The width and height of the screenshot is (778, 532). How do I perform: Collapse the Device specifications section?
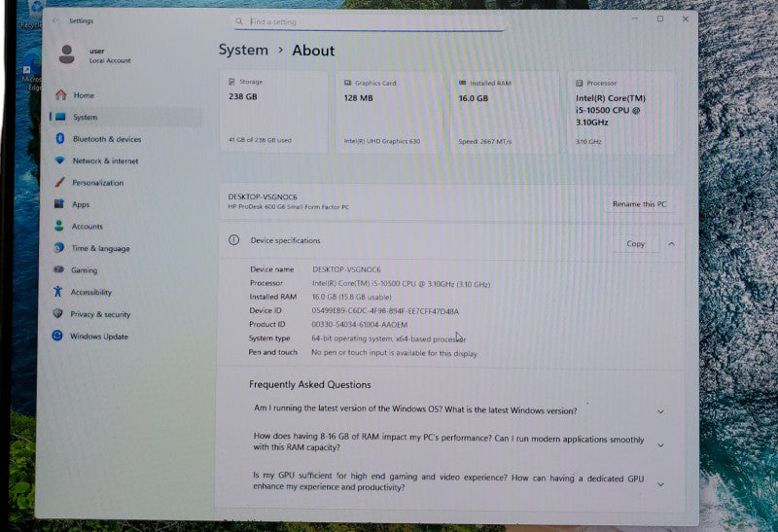point(671,244)
